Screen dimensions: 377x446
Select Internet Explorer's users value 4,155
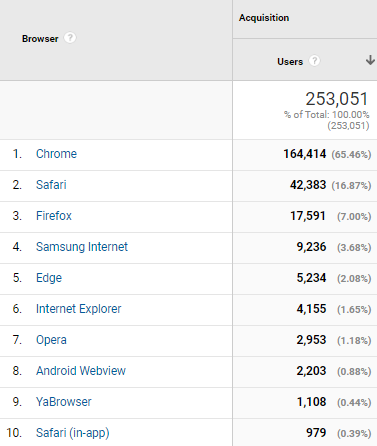point(311,309)
